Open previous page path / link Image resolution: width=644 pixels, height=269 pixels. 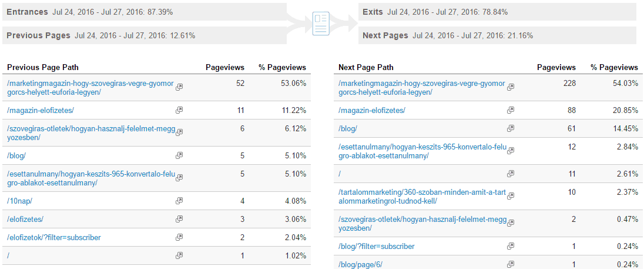(9, 255)
